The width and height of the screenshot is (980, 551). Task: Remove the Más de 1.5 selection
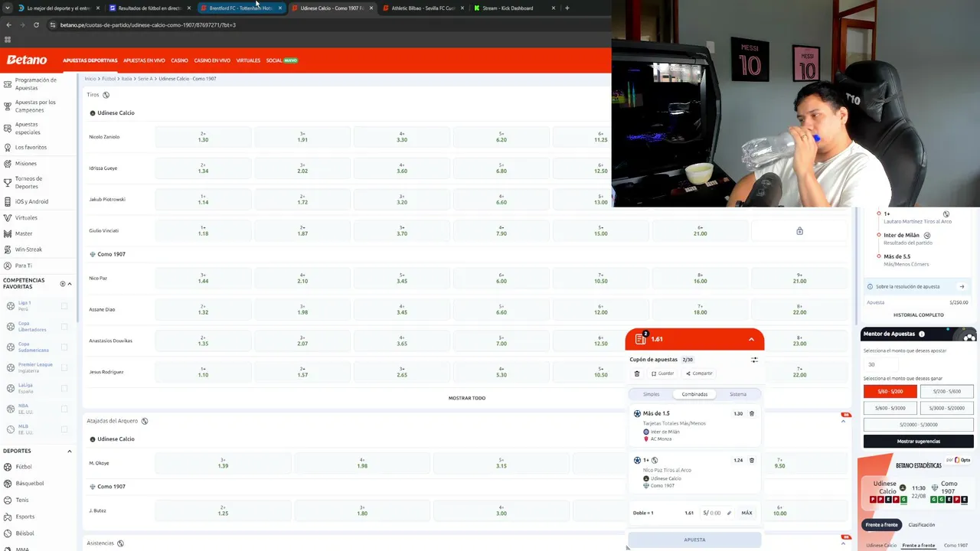tap(752, 413)
